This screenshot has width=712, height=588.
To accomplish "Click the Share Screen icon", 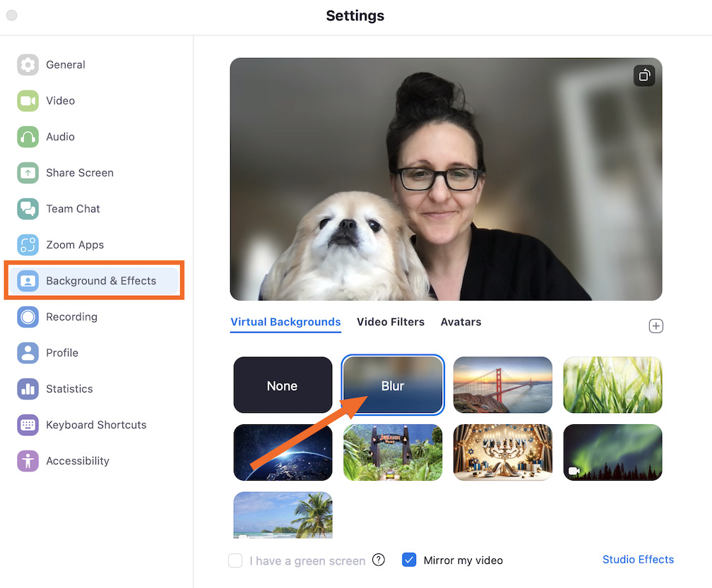I will click(x=28, y=173).
